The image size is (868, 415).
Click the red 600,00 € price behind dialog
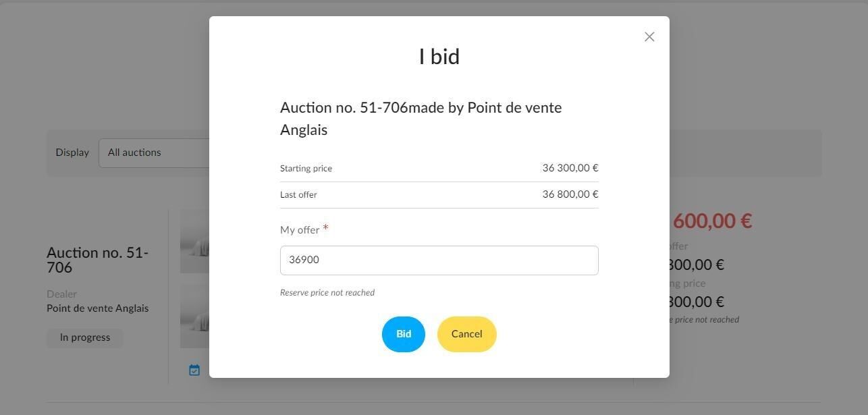tap(712, 221)
